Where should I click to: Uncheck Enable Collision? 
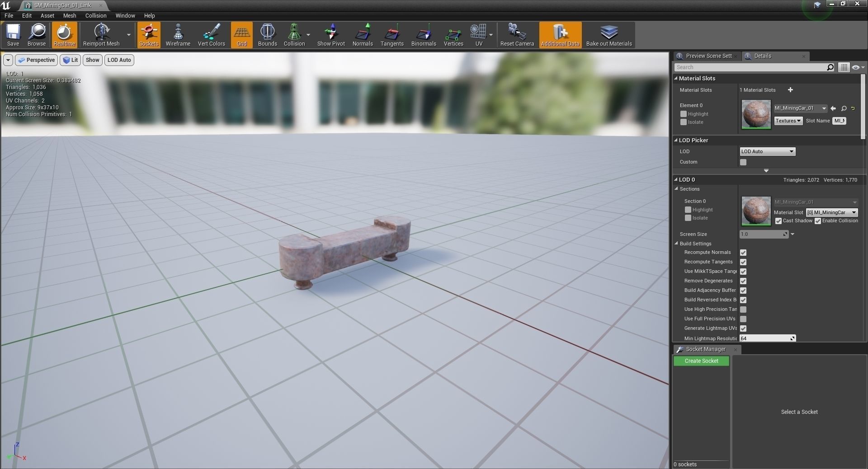(818, 221)
